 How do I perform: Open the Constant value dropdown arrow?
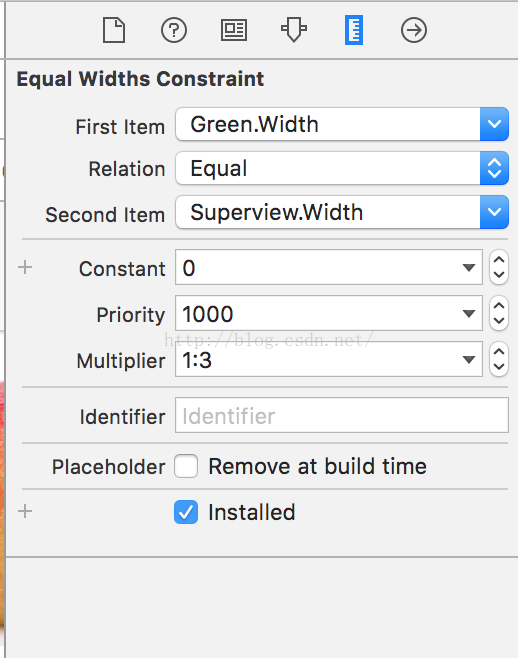(x=468, y=267)
